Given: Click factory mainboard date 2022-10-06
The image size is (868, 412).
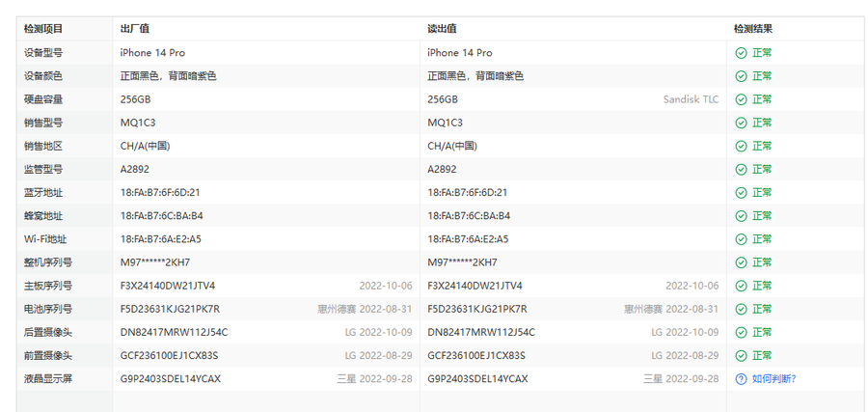Looking at the screenshot, I should pos(386,286).
